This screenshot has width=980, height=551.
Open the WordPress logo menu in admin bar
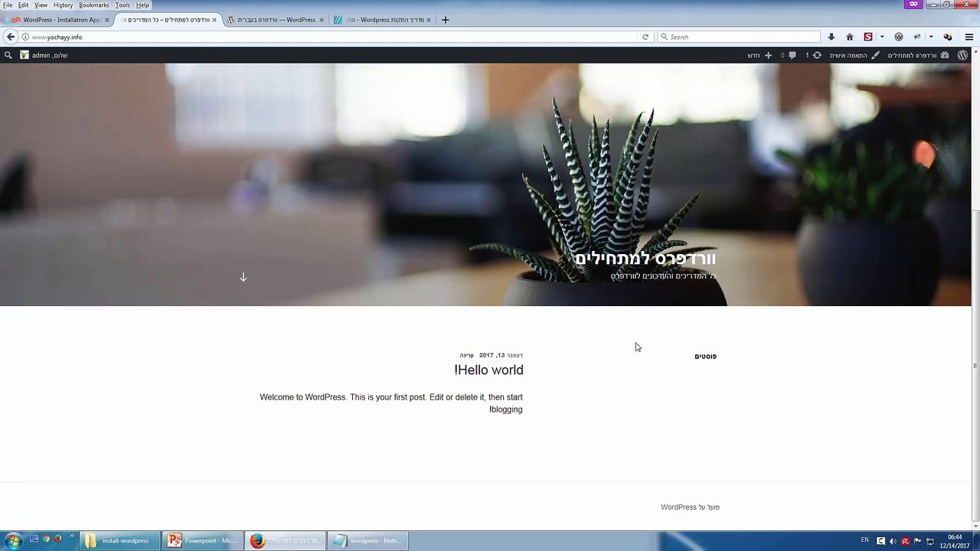pyautogui.click(x=962, y=55)
